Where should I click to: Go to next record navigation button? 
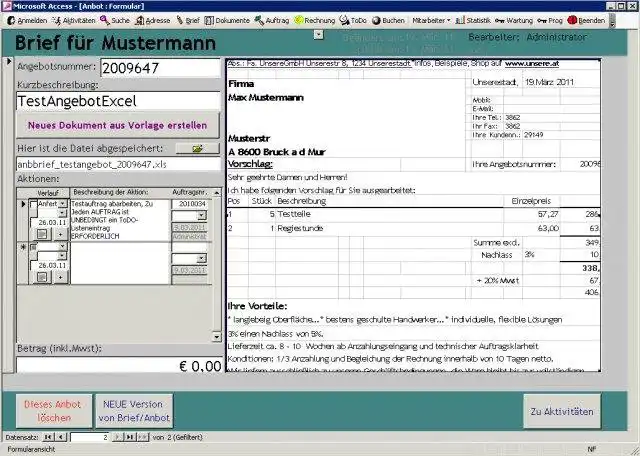pyautogui.click(x=118, y=437)
